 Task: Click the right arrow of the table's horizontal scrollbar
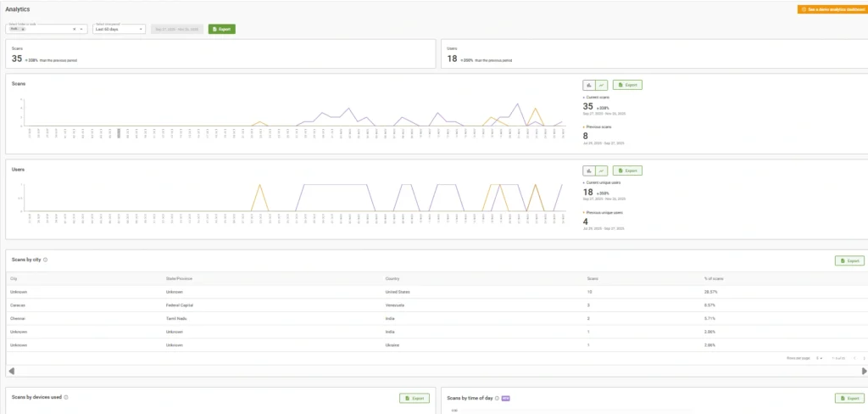point(864,371)
